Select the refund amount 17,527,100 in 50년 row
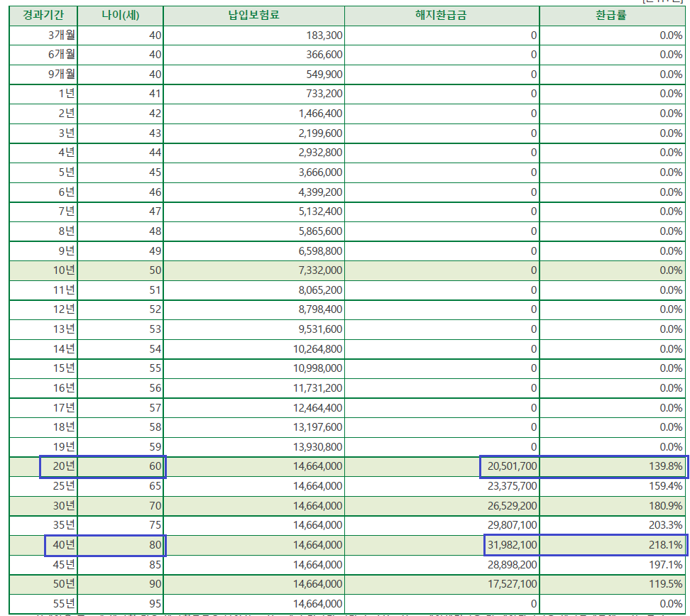Image resolution: width=690 pixels, height=616 pixels. (x=511, y=584)
